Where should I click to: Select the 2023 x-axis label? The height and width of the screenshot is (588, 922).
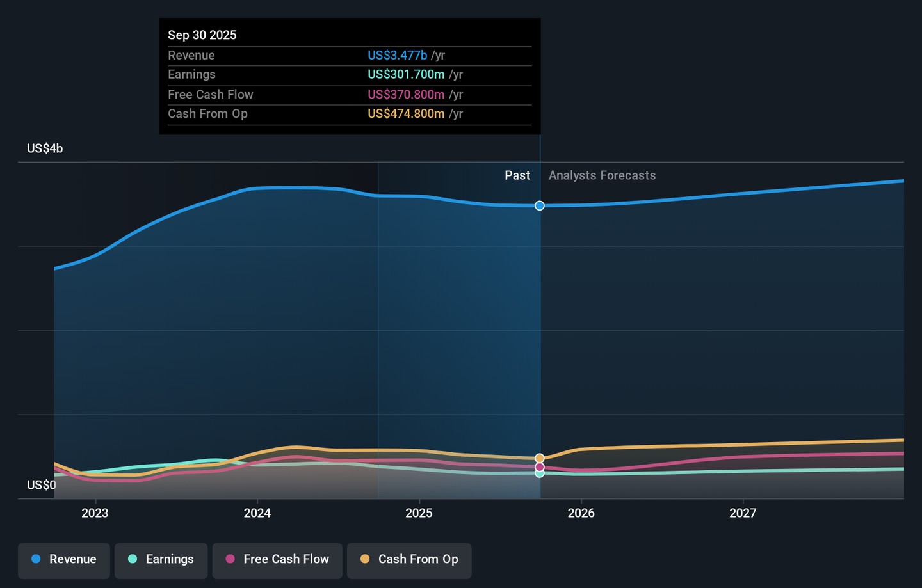pos(95,513)
